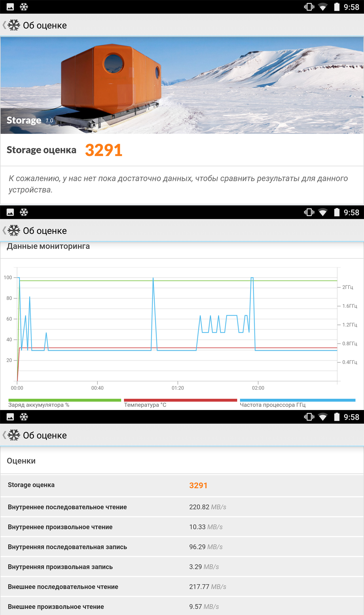This screenshot has height=615, width=364.
Task: Tap picture notification icon in status bar above Оценки header
Action: tap(10, 417)
